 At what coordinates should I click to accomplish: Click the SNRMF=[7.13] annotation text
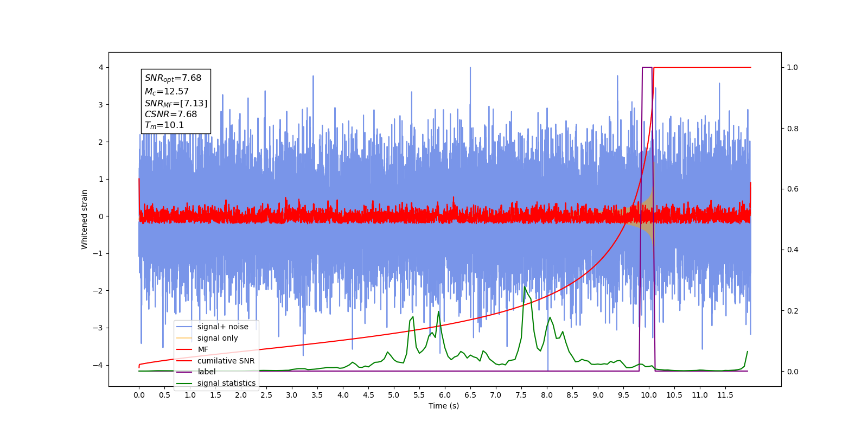click(x=176, y=103)
